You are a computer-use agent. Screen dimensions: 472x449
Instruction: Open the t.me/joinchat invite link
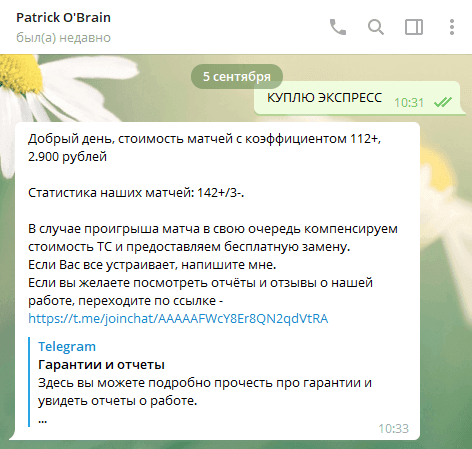pyautogui.click(x=178, y=318)
